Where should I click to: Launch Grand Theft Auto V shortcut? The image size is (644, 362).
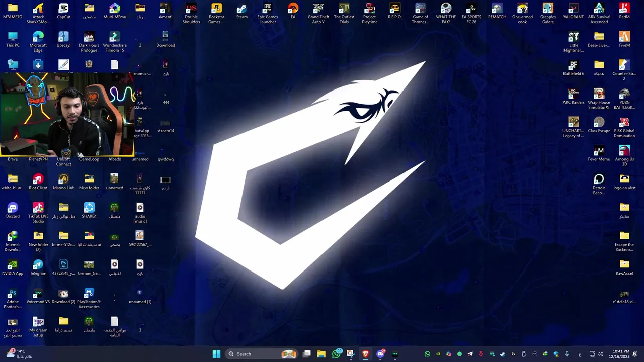(318, 13)
